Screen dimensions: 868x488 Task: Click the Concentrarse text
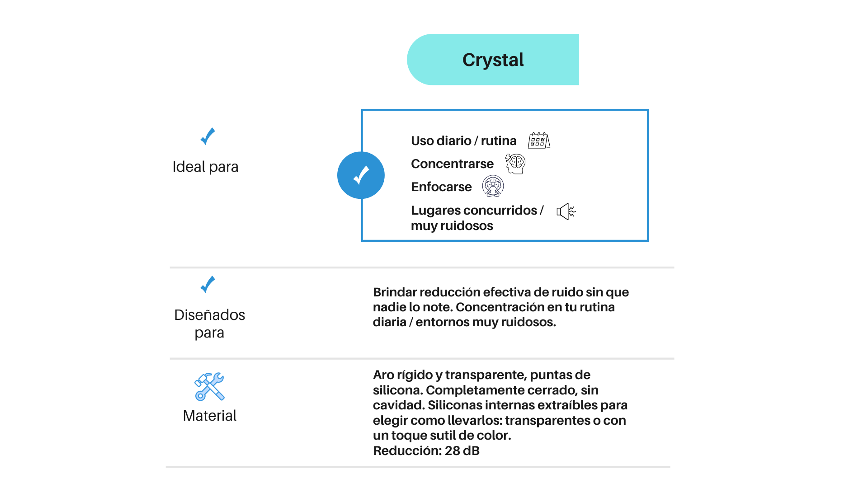452,164
